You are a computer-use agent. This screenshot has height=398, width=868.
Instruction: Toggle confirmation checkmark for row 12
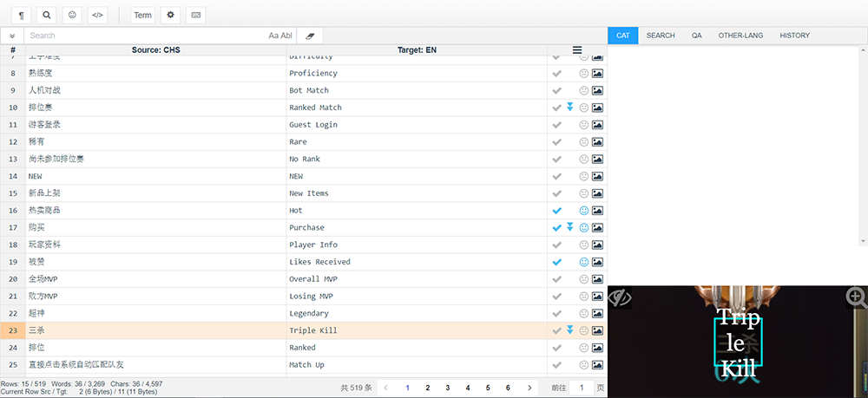[x=557, y=142]
